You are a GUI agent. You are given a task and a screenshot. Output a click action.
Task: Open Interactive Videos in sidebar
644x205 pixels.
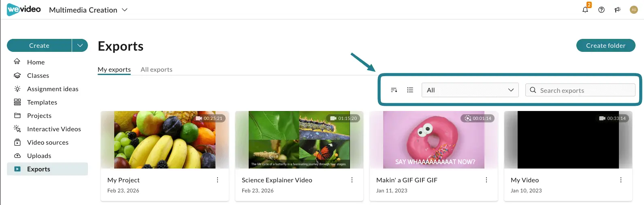pos(47,129)
